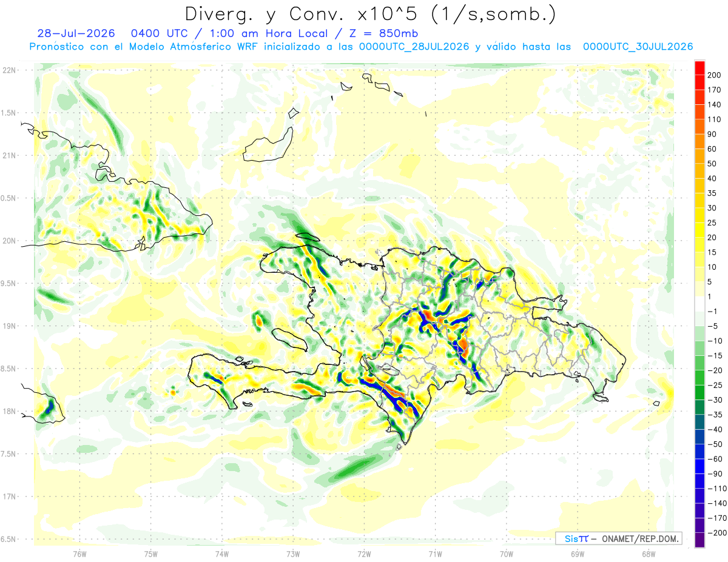This screenshot has width=728, height=562.
Task: Click the '73W' longitude label
Action: [293, 553]
